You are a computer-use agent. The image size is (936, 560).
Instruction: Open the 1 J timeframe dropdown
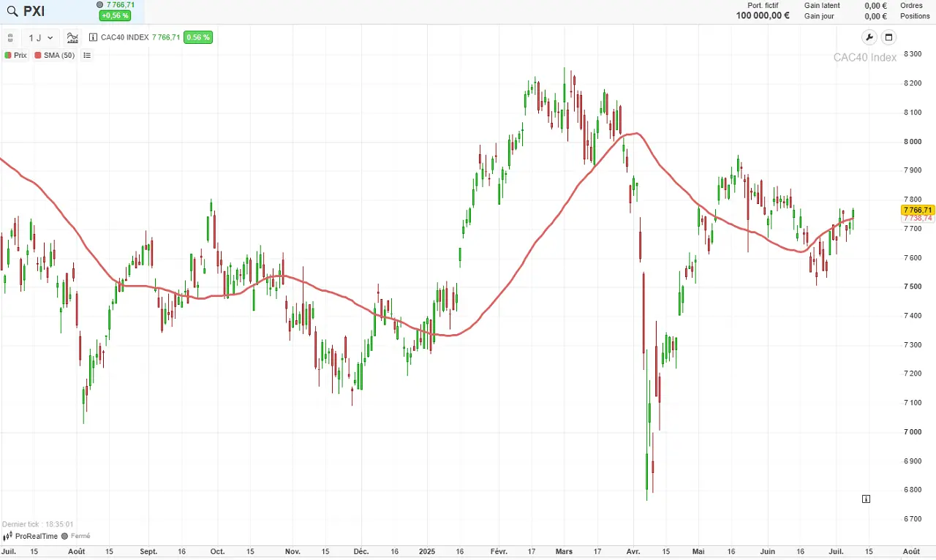tap(41, 37)
